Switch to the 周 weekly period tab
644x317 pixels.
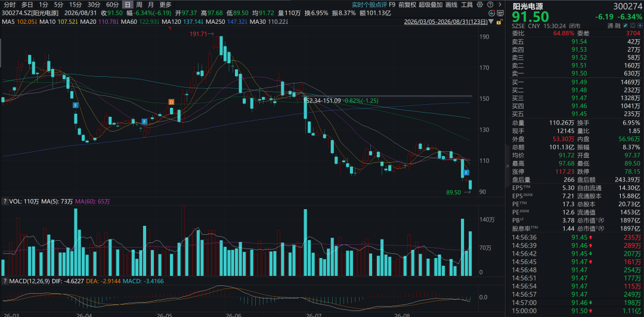click(139, 5)
